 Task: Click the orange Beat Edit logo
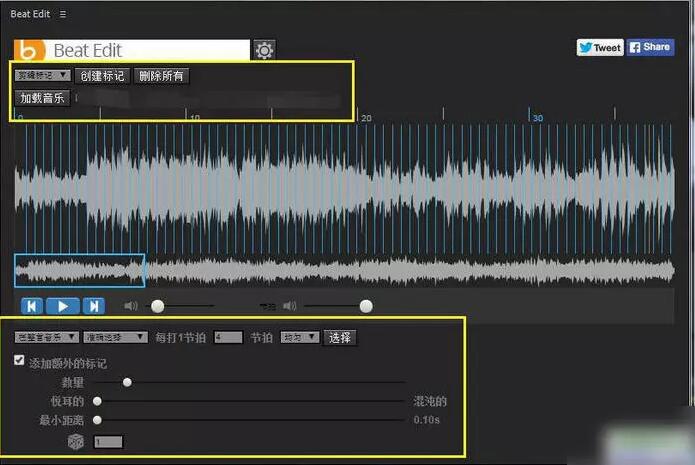tap(29, 50)
